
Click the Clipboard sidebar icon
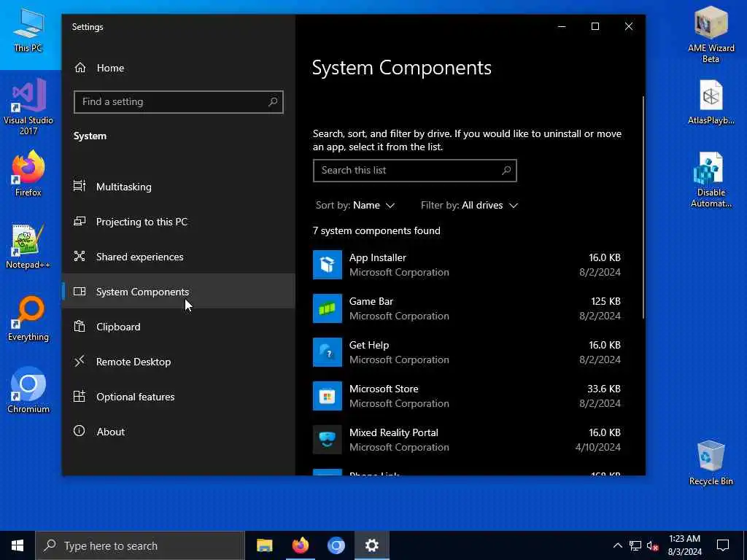tap(80, 326)
